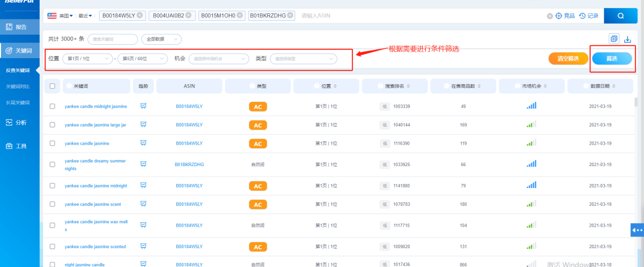Open the 第1页 / 1位 start position dropdown
The height and width of the screenshot is (267, 644).
pos(87,59)
